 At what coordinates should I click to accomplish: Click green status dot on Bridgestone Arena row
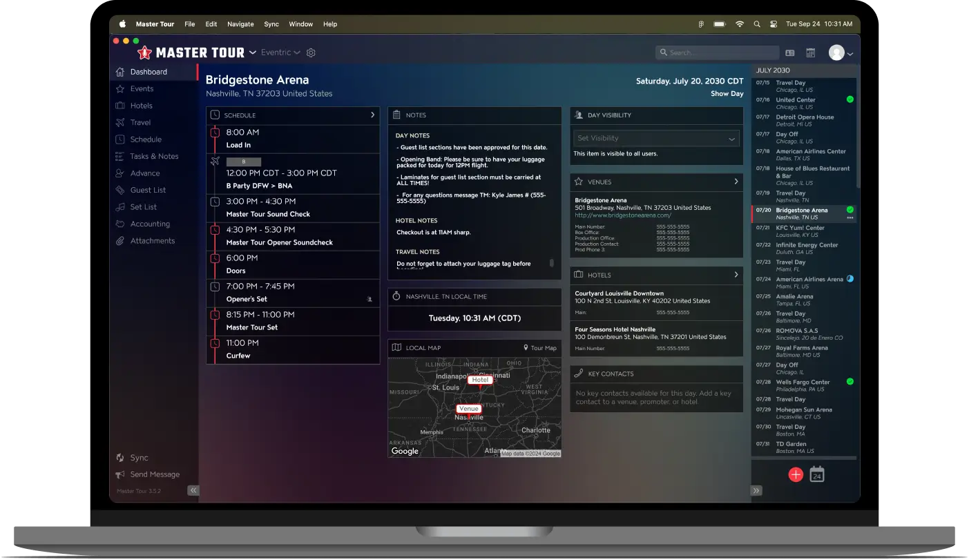pyautogui.click(x=850, y=209)
